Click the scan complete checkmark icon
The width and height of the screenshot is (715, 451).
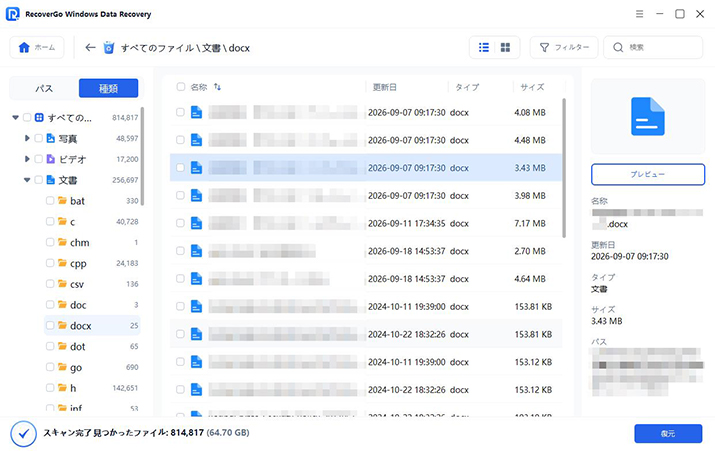click(x=24, y=434)
